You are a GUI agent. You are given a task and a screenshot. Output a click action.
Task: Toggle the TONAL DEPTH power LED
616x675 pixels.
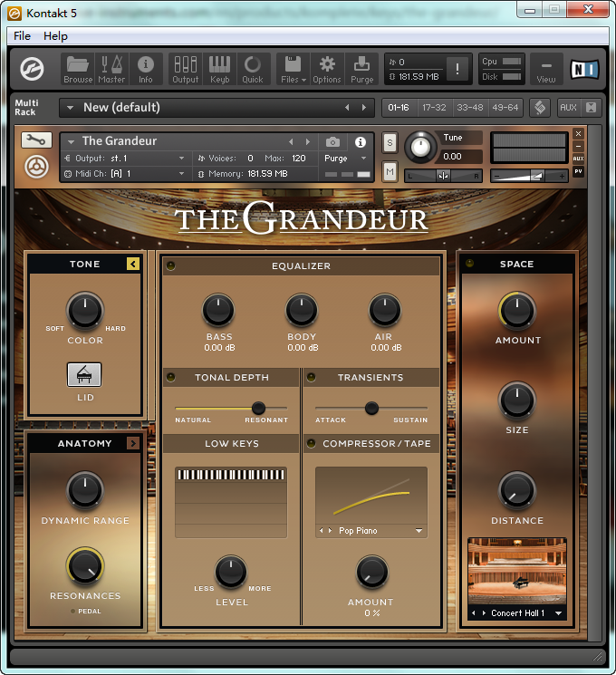pos(171,378)
